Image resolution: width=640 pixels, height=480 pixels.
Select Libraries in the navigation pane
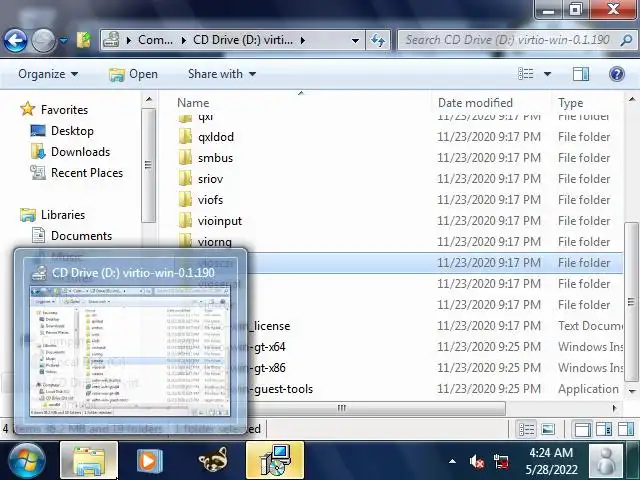tap(63, 215)
